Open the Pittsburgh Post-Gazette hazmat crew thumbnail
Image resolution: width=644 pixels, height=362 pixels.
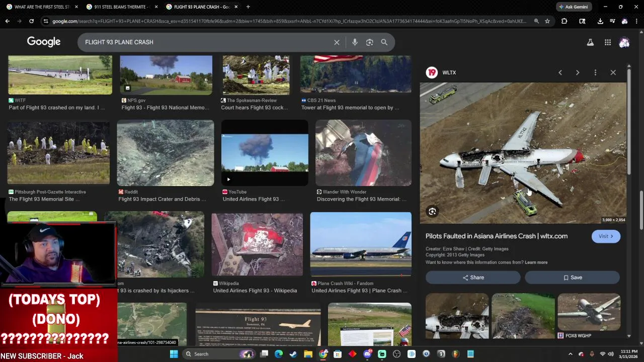(x=58, y=153)
